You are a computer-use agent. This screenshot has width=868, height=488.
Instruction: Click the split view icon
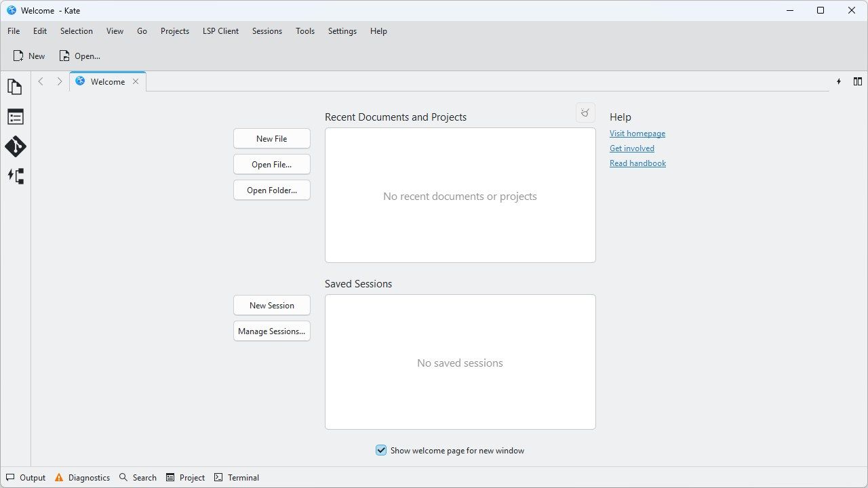[857, 81]
